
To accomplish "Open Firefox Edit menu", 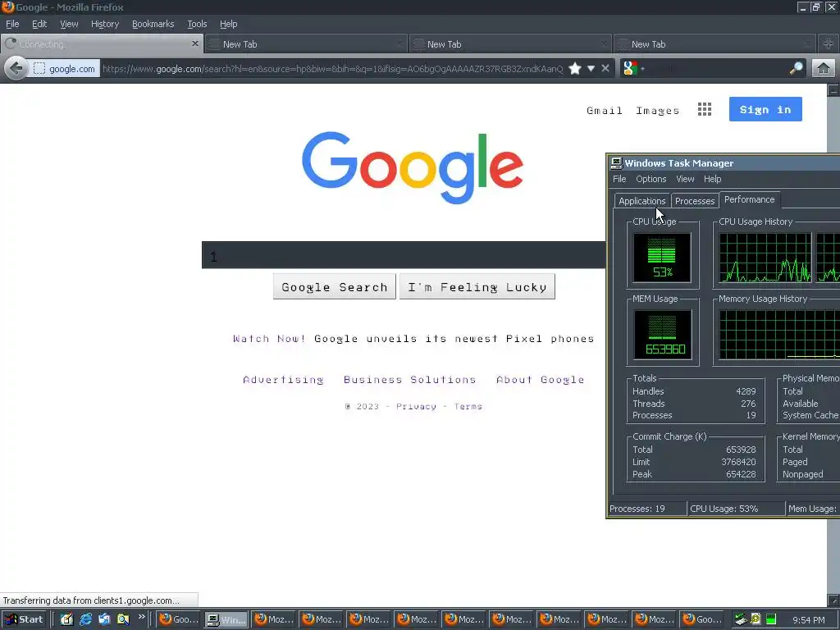I will point(39,24).
